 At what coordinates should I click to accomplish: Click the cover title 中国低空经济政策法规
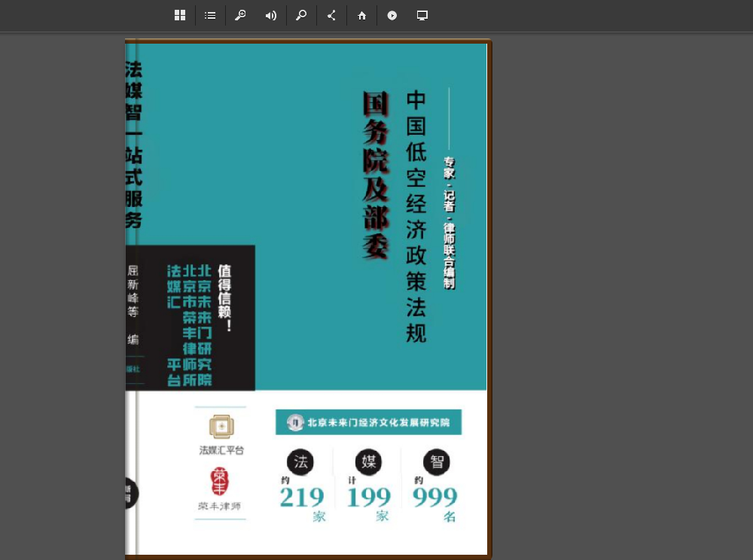pyautogui.click(x=416, y=217)
